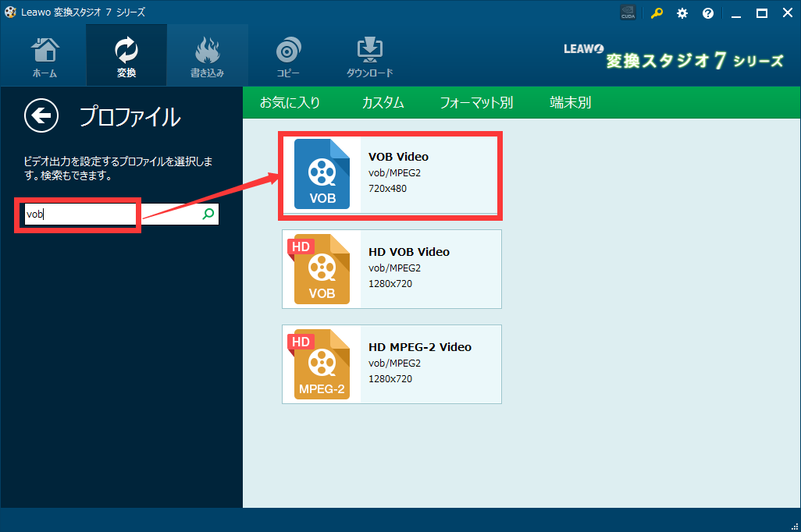Select the フォーマット別 category tab
801x532 pixels.
click(476, 102)
